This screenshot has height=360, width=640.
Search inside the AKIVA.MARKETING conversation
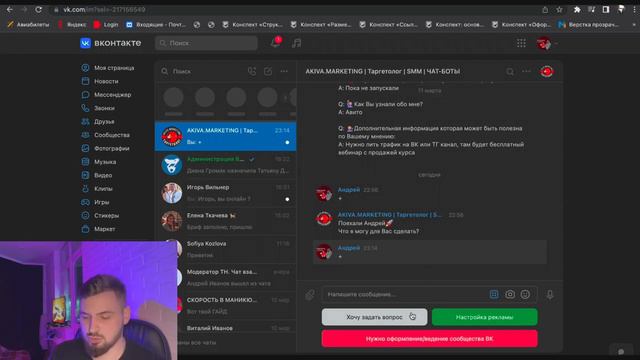tap(510, 71)
